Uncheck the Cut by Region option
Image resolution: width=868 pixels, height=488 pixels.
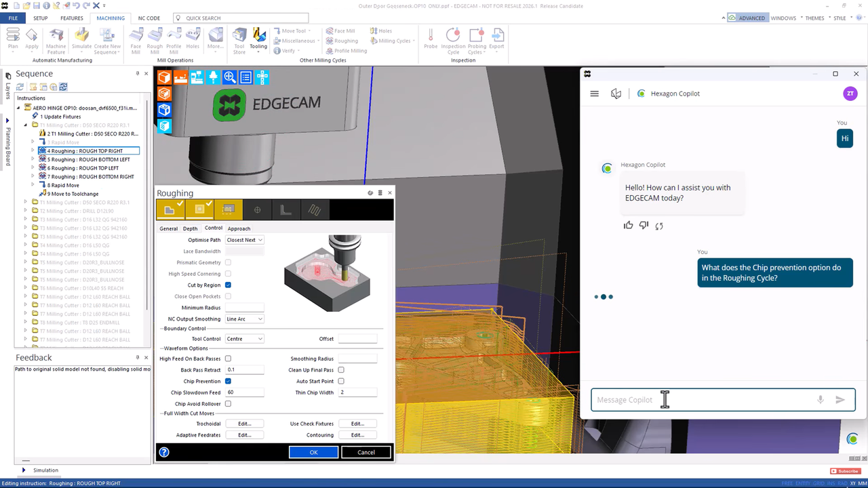click(228, 285)
